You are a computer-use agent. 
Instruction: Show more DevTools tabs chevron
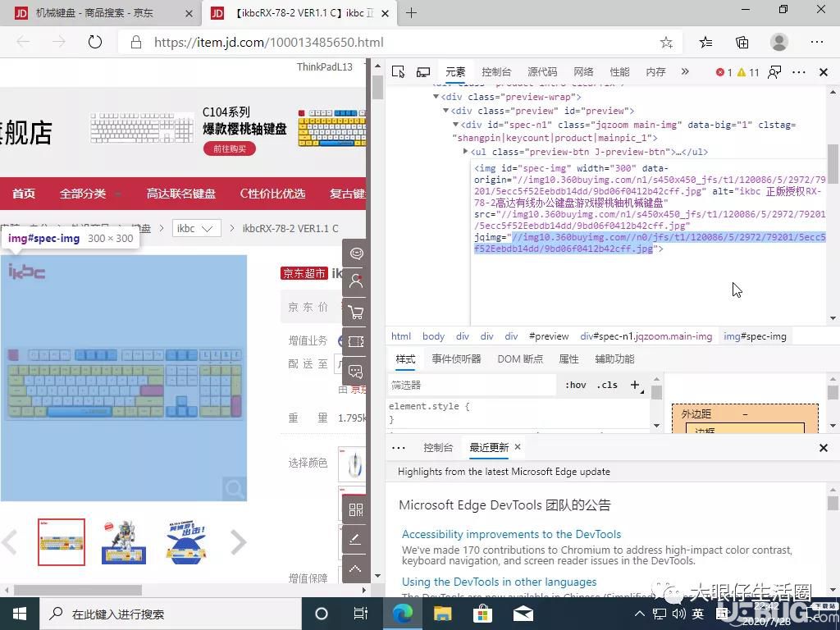[x=685, y=72]
